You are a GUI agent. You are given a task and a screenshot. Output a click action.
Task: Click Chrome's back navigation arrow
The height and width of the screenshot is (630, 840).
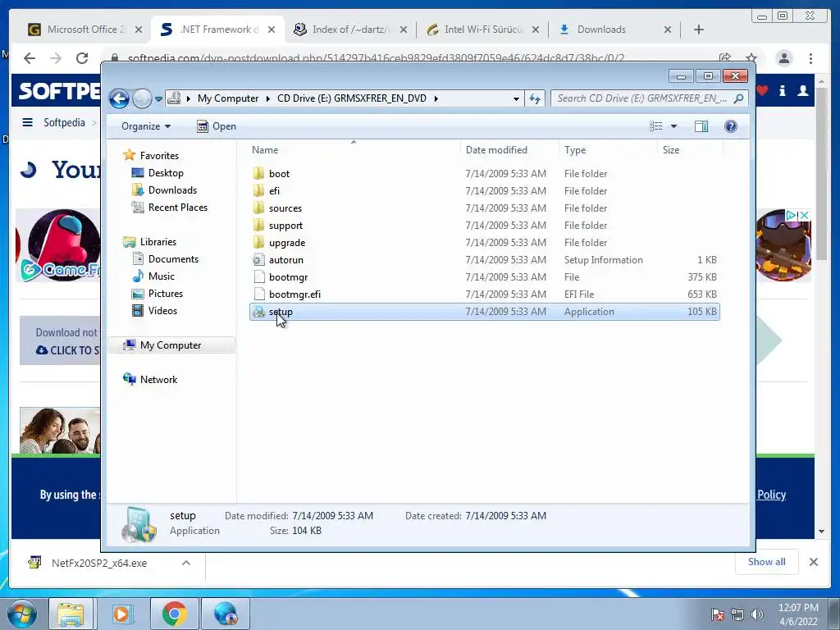point(30,58)
